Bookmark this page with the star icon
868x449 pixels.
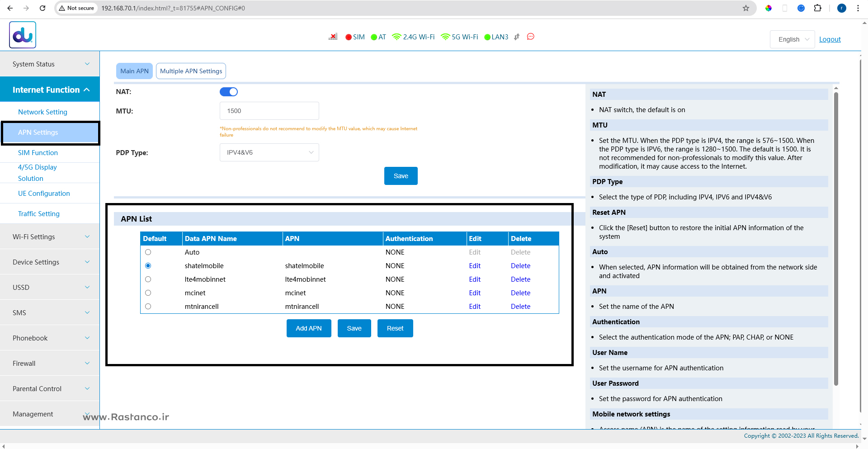coord(746,8)
